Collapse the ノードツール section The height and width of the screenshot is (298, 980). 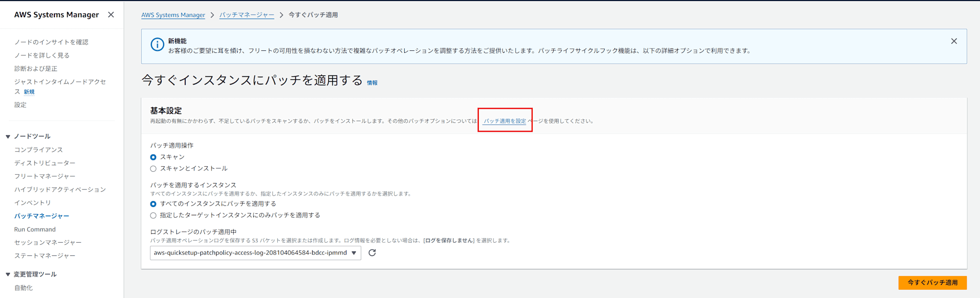pyautogui.click(x=8, y=137)
